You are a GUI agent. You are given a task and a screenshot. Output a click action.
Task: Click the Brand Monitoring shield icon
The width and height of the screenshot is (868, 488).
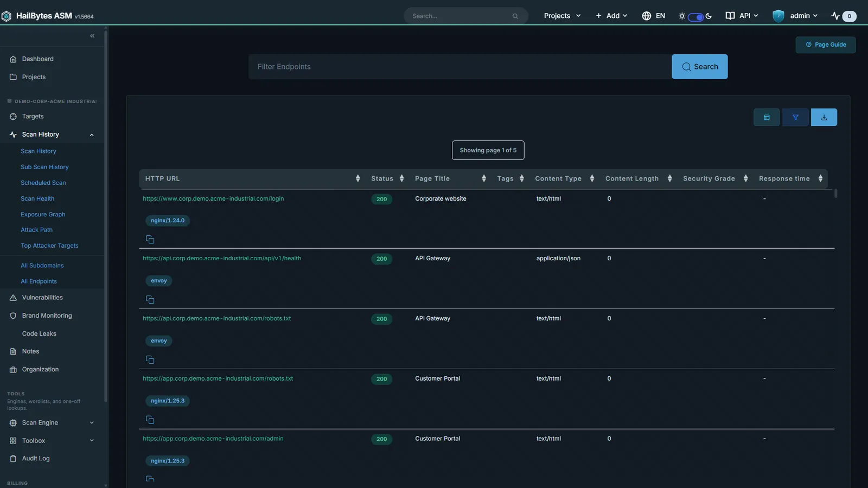[x=13, y=316]
